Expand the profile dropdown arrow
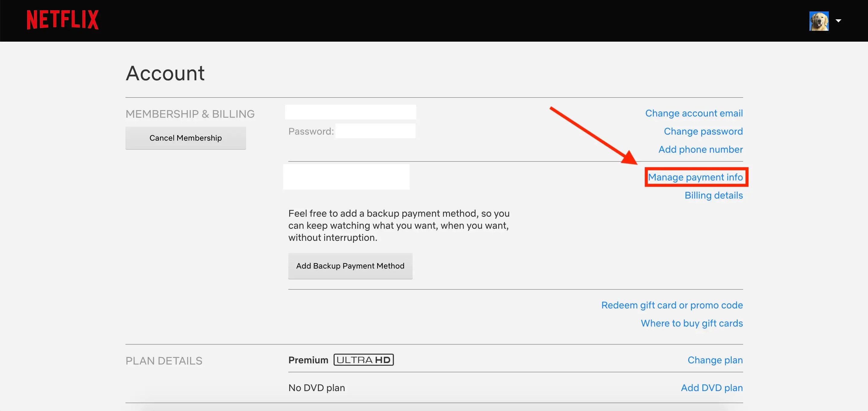Viewport: 868px width, 411px height. coord(838,21)
